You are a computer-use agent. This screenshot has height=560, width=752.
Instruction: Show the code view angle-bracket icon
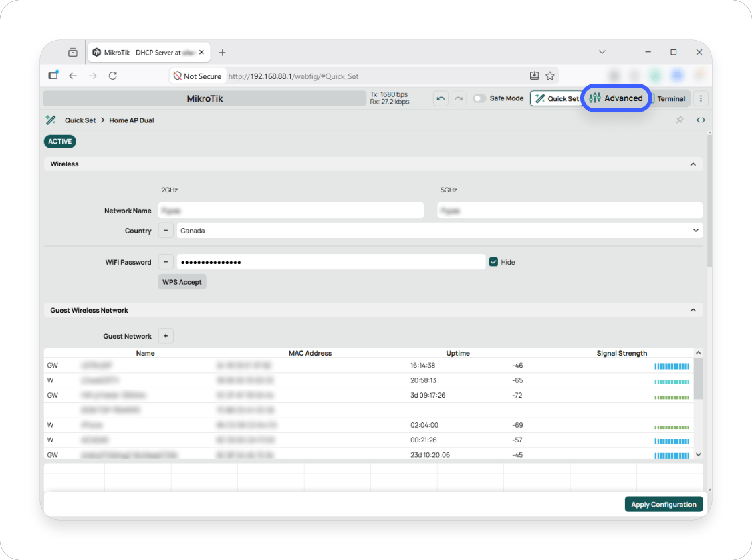click(x=701, y=120)
